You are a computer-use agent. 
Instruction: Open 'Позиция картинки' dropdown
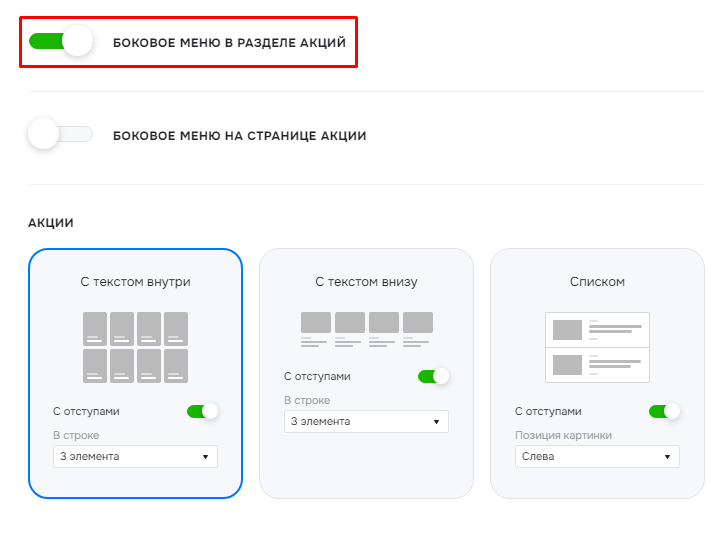click(597, 457)
